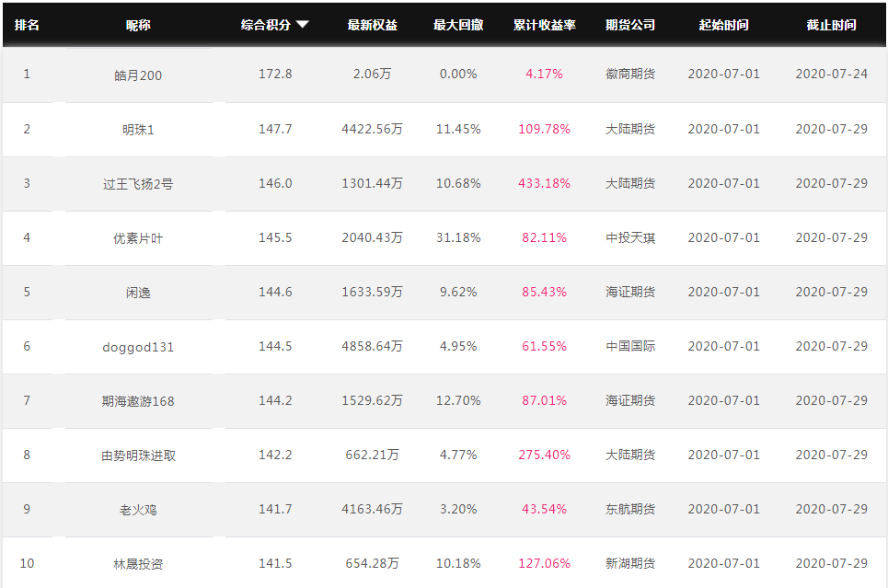
Task: Open the 老火鸡 trader entry
Action: (x=138, y=510)
